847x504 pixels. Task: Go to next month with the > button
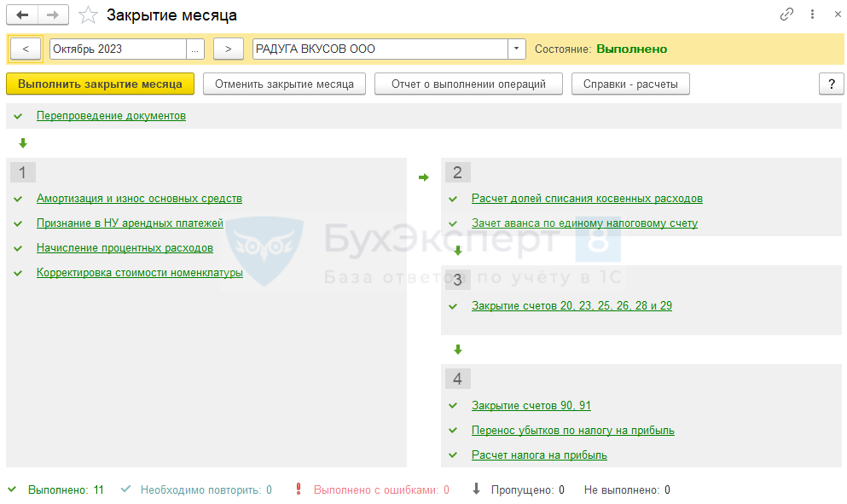tap(228, 49)
